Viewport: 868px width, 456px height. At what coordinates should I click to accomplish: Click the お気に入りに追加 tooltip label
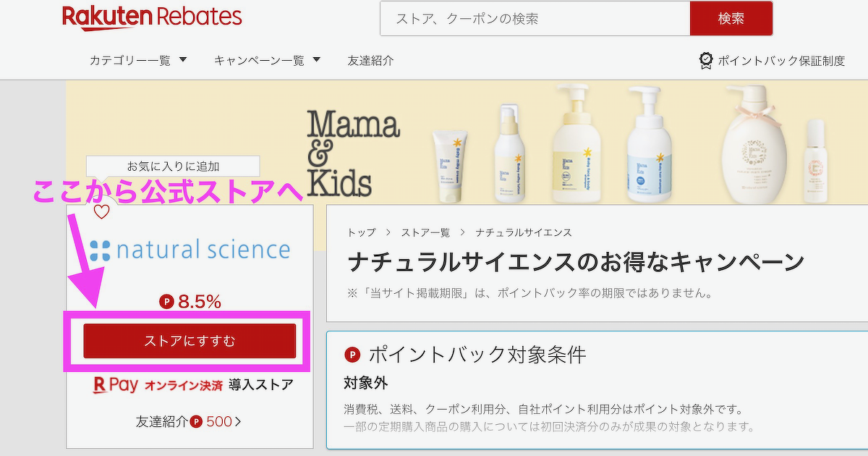click(x=173, y=166)
